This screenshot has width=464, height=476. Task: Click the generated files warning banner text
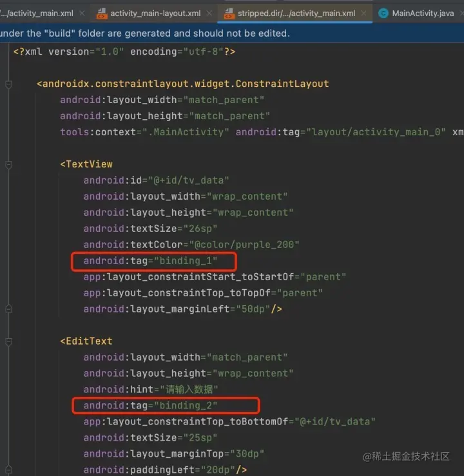[x=145, y=33]
